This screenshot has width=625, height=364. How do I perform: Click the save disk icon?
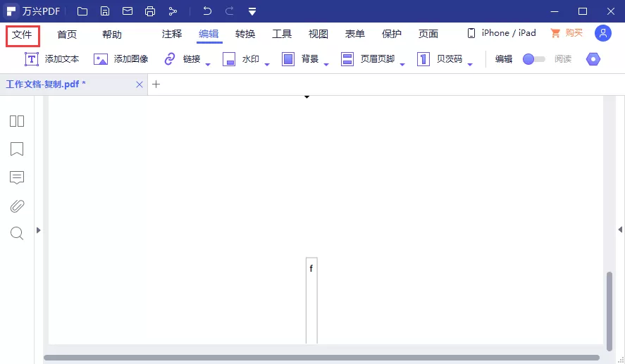tap(105, 11)
